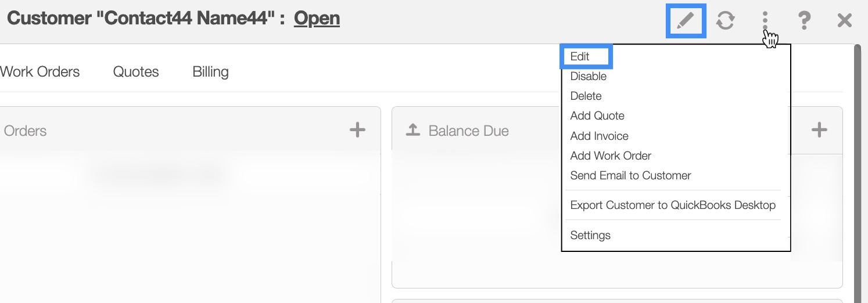Open the customer status "Open" link
Screen dimensions: 868x303
point(317,19)
